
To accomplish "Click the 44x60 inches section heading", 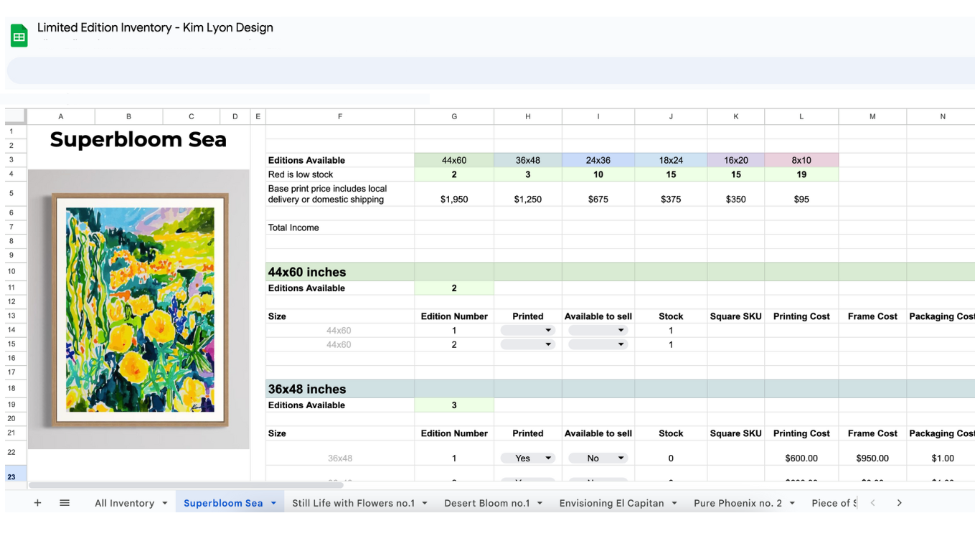I will point(340,272).
